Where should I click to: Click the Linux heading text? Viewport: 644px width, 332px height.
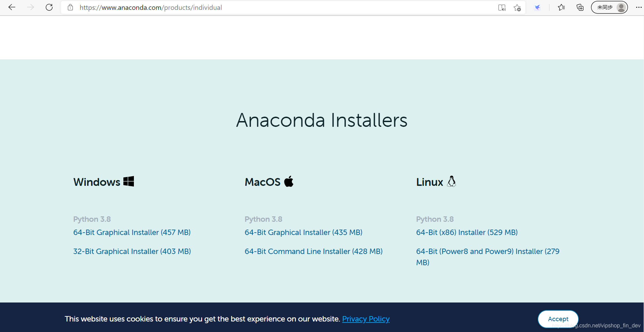click(429, 182)
